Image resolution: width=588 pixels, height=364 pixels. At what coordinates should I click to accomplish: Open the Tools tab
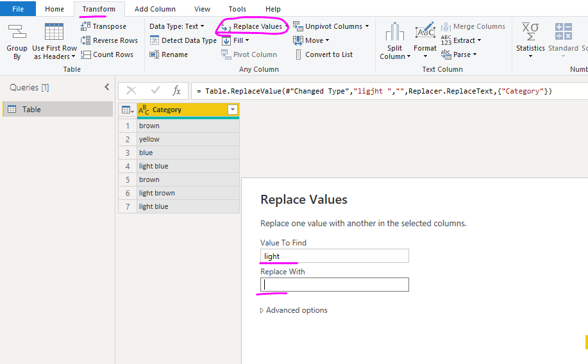pos(237,9)
